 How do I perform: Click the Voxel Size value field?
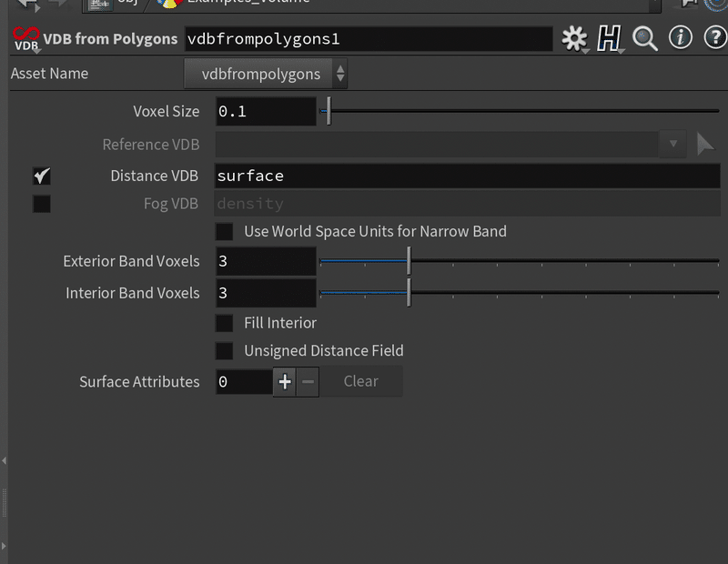click(266, 112)
